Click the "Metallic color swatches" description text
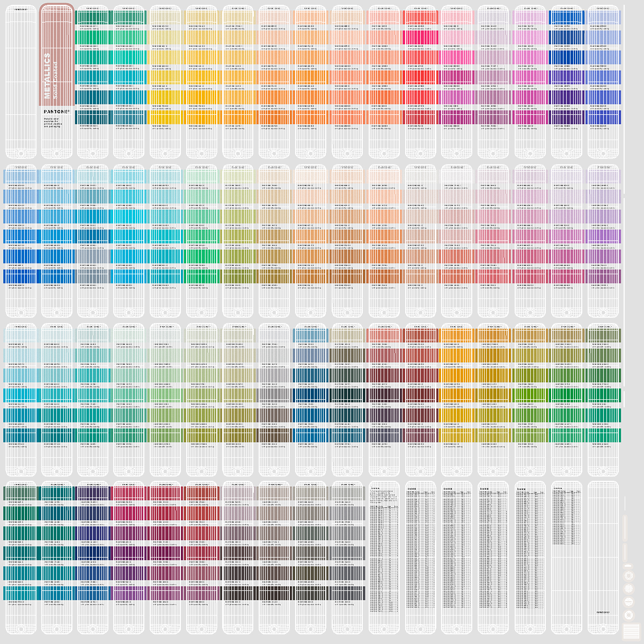The height and width of the screenshot is (644, 644). click(x=53, y=122)
